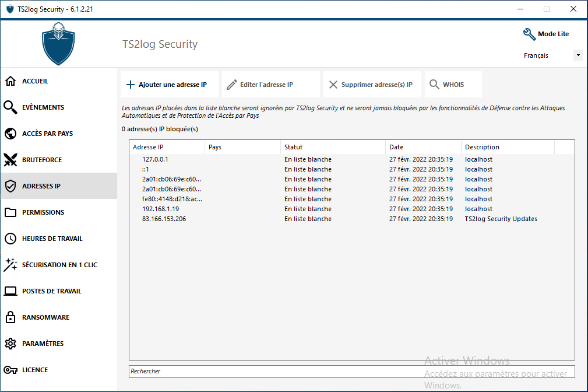Image resolution: width=588 pixels, height=392 pixels.
Task: Click the Bruteforce crossed swords icon
Action: pos(10,160)
